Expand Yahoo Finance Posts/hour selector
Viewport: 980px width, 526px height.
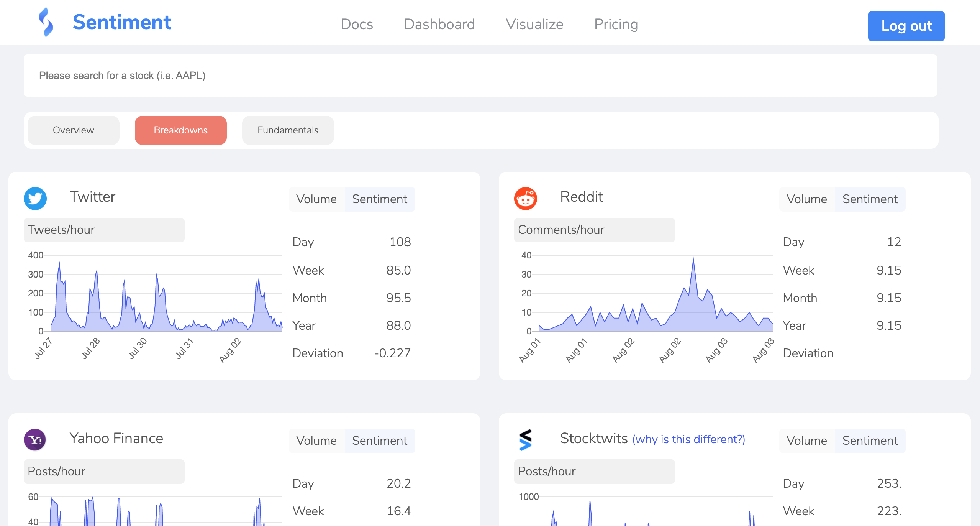click(x=104, y=471)
